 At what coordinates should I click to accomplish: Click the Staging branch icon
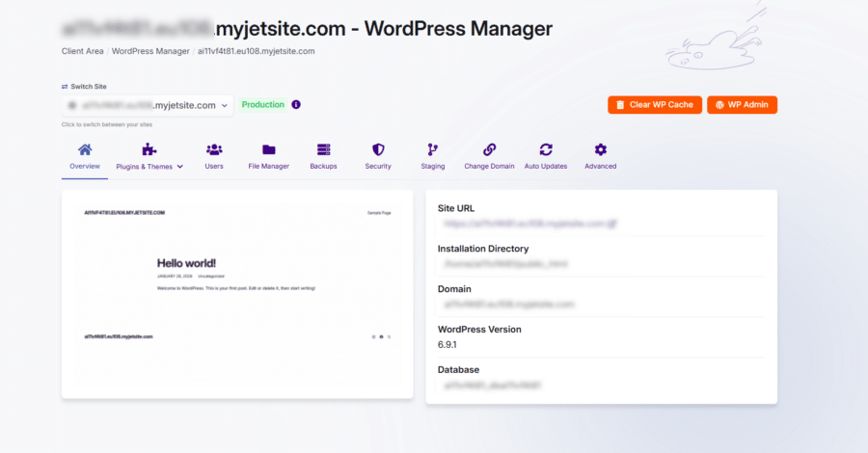[x=433, y=149]
